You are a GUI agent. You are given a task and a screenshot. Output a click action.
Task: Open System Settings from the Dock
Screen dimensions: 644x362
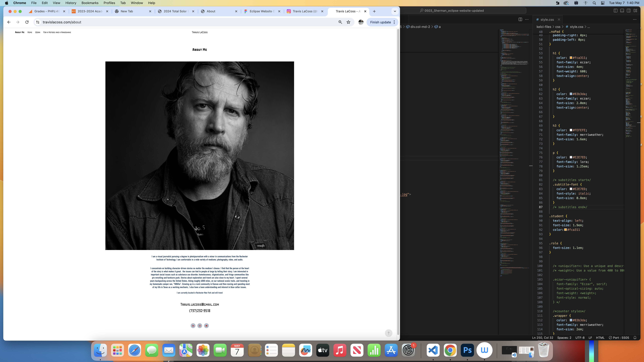(x=408, y=350)
